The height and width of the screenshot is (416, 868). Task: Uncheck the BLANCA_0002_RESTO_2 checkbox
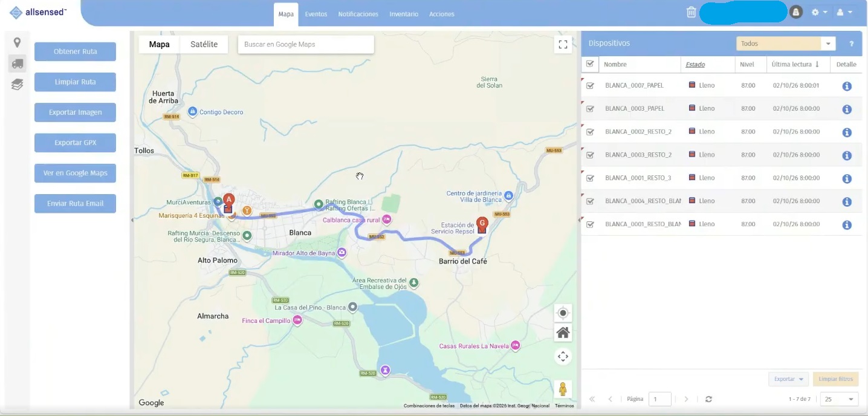tap(590, 132)
